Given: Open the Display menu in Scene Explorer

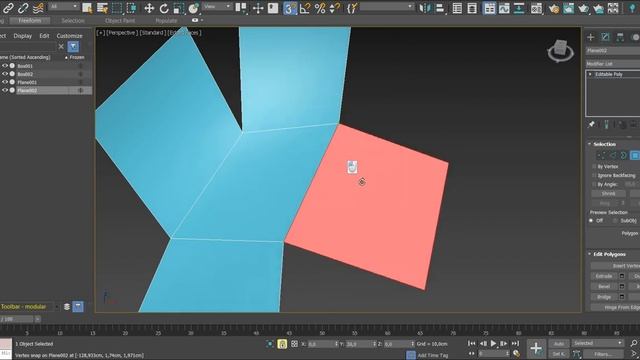Looking at the screenshot, I should point(22,36).
